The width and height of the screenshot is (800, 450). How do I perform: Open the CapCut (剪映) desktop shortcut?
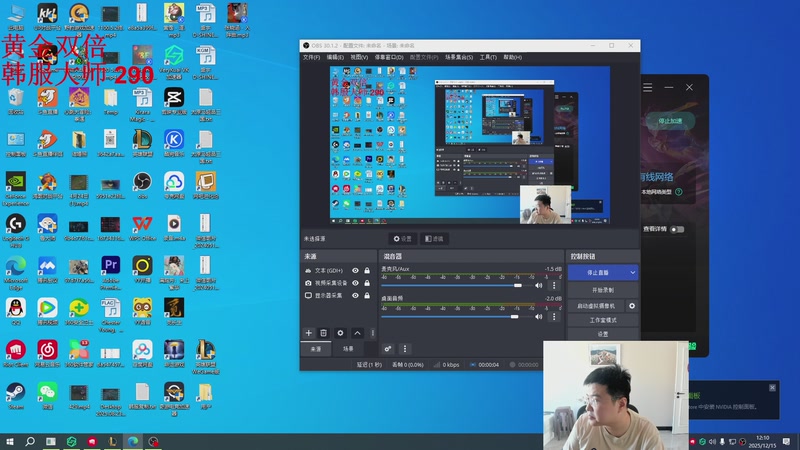tap(174, 101)
